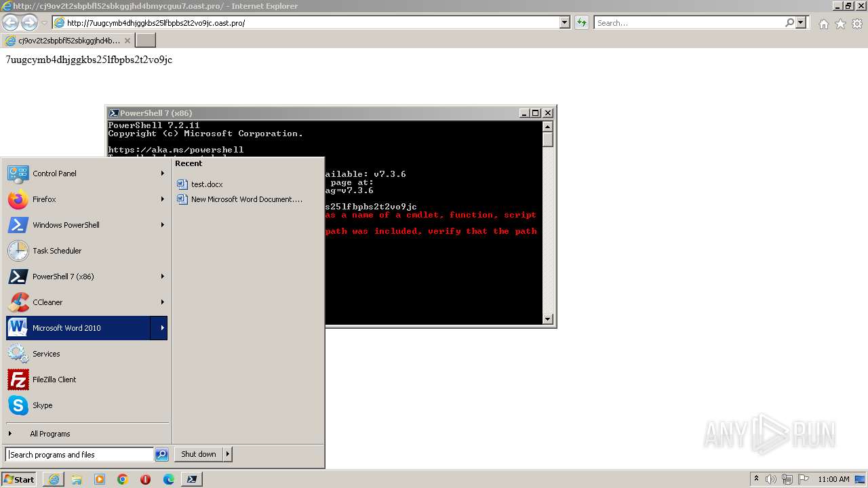The height and width of the screenshot is (488, 868).
Task: Open Windows PowerShell from Start menu
Action: click(x=86, y=225)
